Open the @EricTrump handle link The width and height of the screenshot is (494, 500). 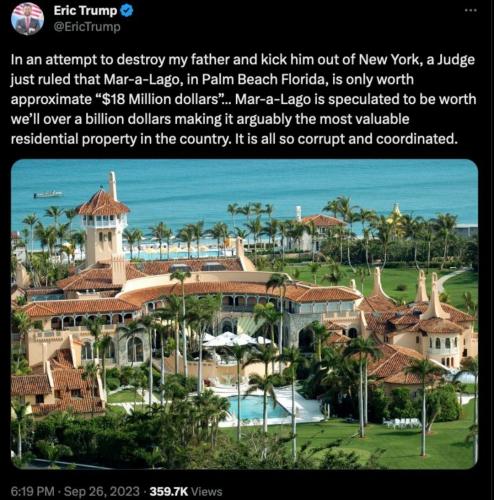pos(87,27)
